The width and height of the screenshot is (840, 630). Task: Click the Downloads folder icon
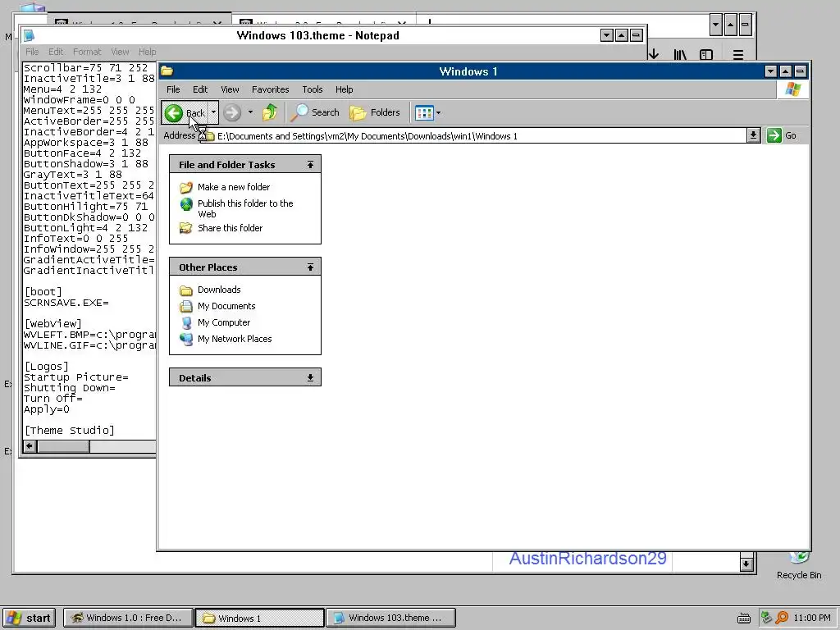(186, 290)
